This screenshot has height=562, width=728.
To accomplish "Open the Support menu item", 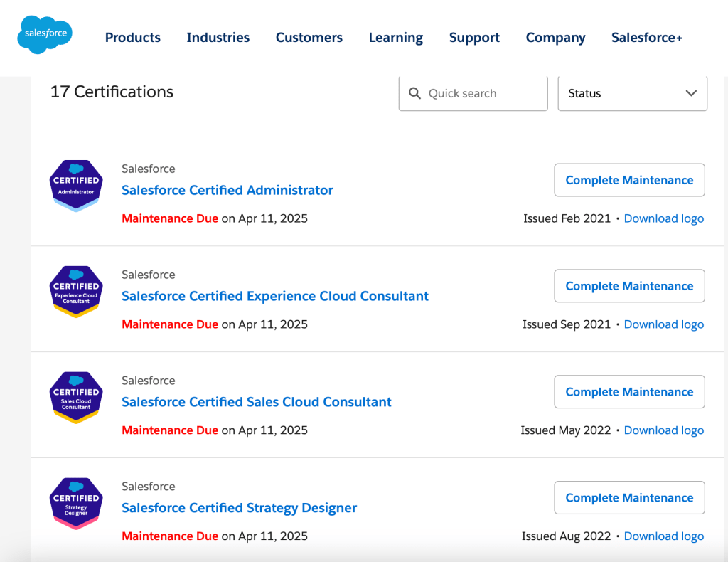I will (474, 38).
